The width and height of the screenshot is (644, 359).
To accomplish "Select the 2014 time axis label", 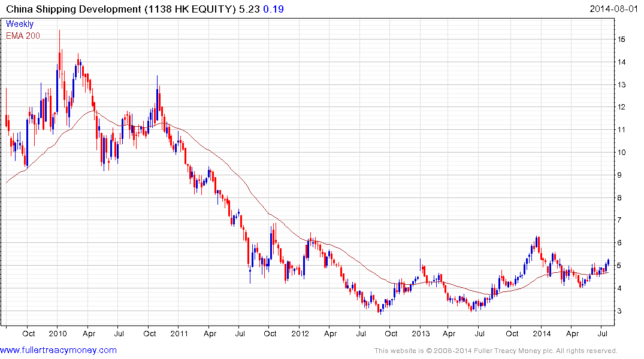I will 542,333.
